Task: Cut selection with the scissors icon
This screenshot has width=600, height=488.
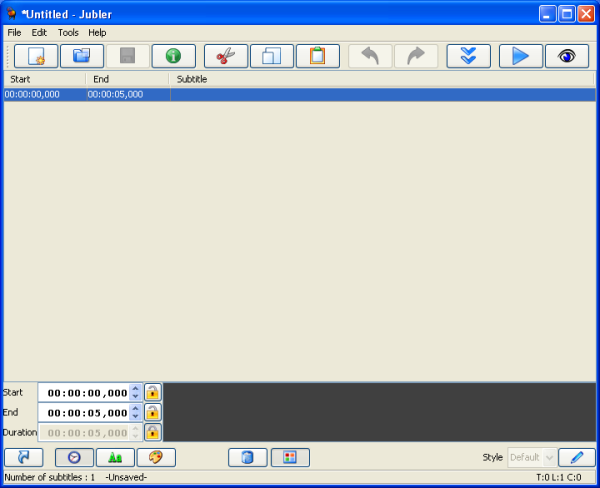Action: tap(226, 56)
